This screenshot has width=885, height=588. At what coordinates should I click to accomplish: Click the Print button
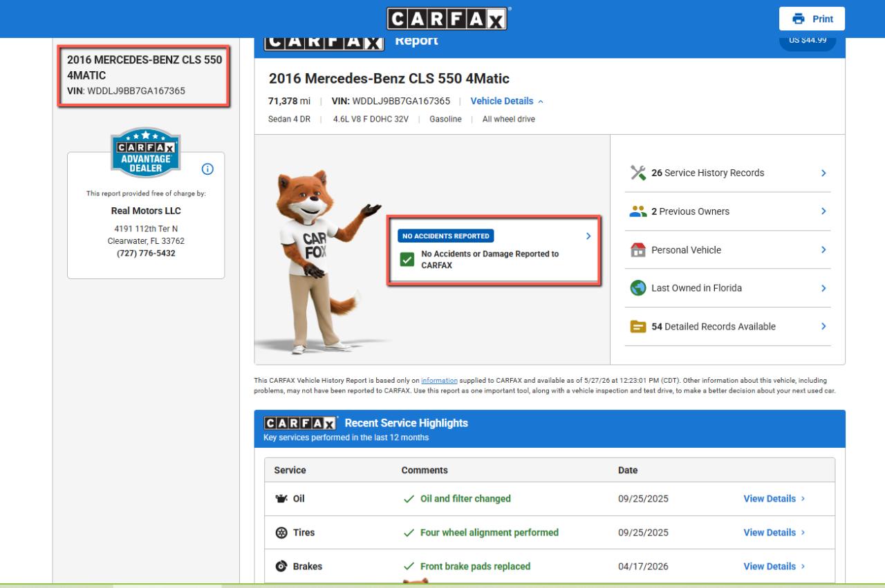pos(812,19)
